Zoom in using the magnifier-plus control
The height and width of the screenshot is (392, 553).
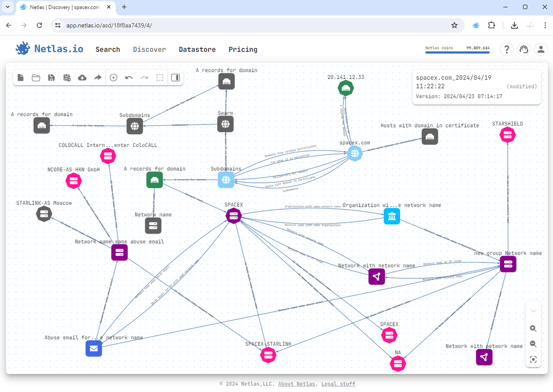[533, 329]
